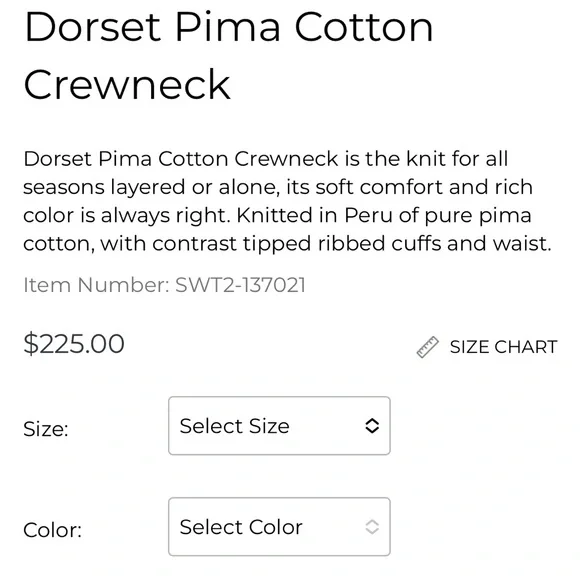580x580 pixels.
Task: Open the SIZE CHART link
Action: click(487, 347)
